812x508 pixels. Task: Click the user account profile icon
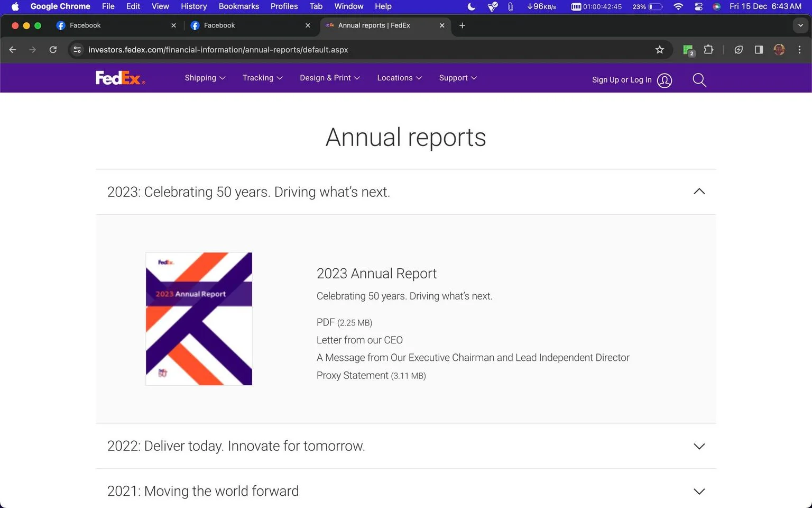click(x=664, y=80)
